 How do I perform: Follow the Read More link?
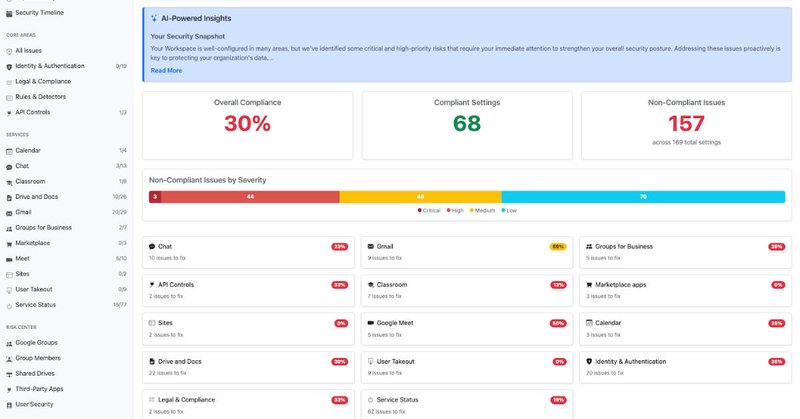166,70
